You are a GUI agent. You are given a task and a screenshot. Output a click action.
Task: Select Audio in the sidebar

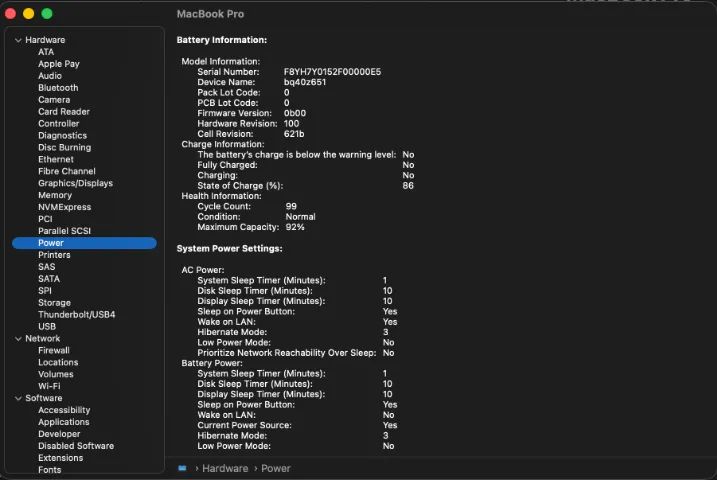click(50, 76)
